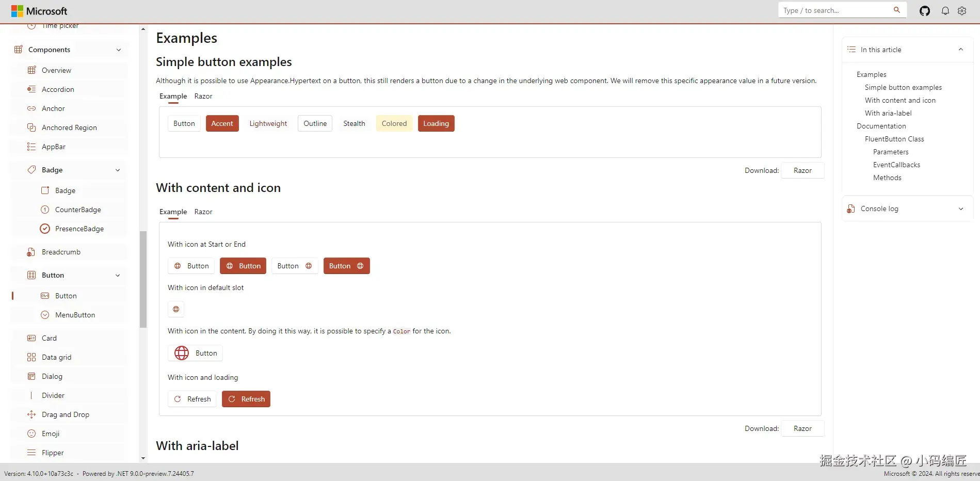The image size is (980, 481).
Task: Click accent Button with icon at start
Action: tap(243, 266)
